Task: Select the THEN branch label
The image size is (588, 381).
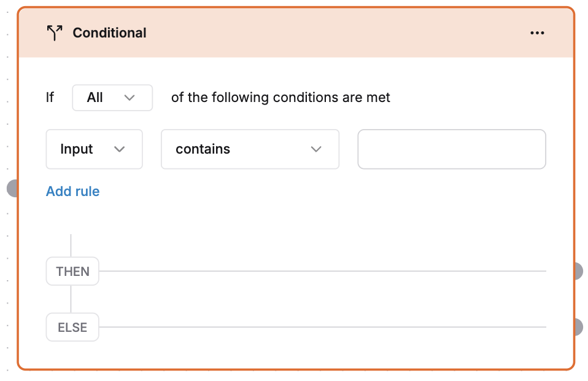Action: click(72, 270)
